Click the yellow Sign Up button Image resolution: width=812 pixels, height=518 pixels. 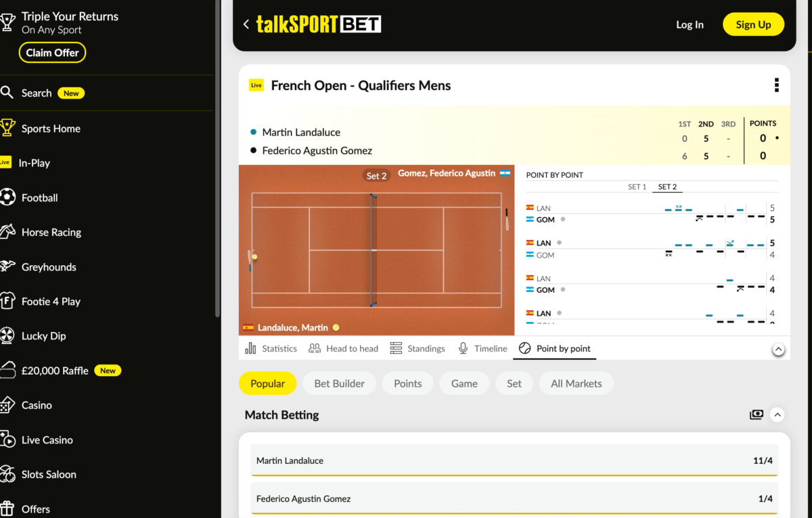click(x=753, y=24)
